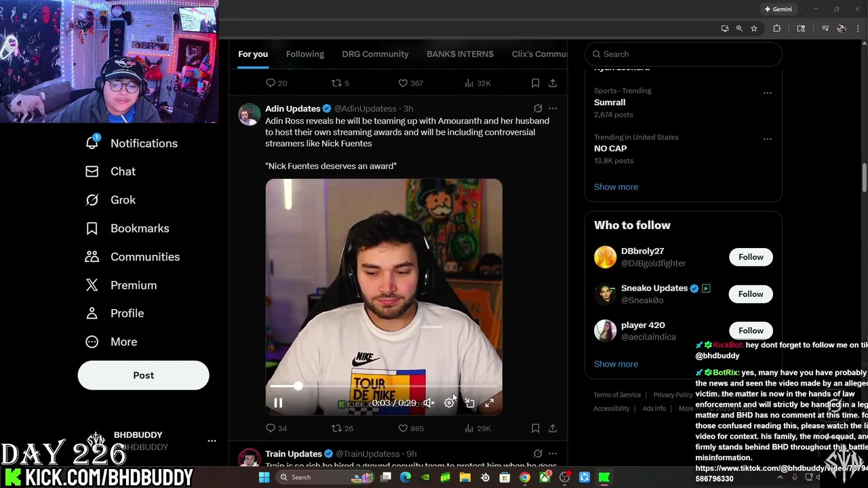The image size is (868, 488).
Task: Open more options on Train Updates post
Action: [553, 453]
